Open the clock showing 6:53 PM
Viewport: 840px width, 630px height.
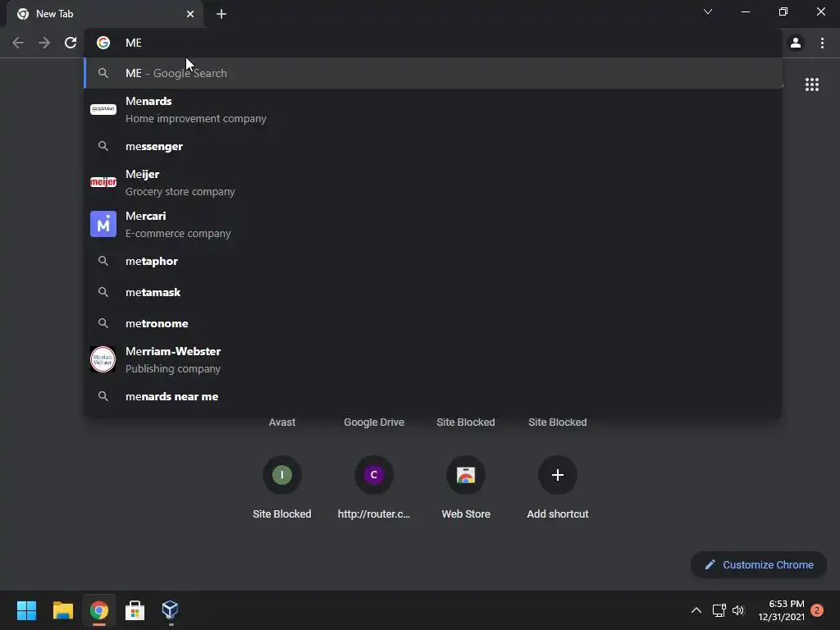coord(781,610)
